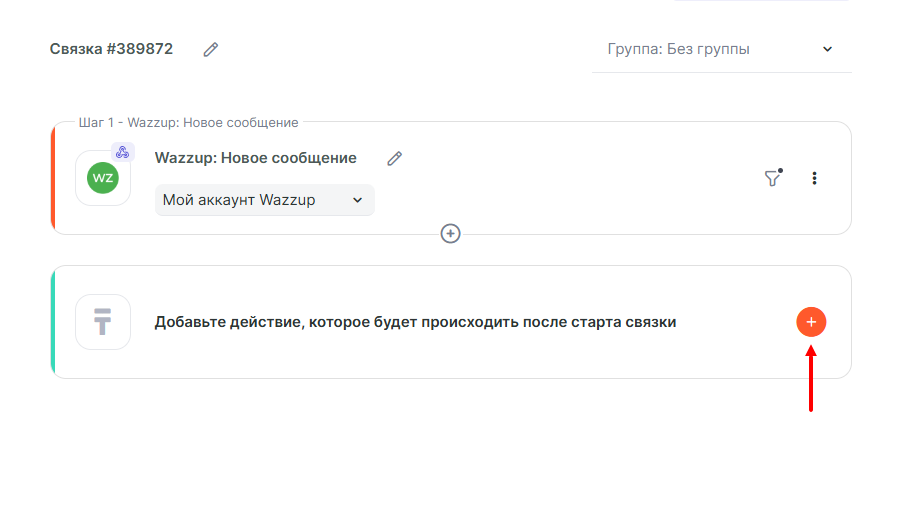
Task: Click the chevron arrow in the group selector
Action: point(827,49)
